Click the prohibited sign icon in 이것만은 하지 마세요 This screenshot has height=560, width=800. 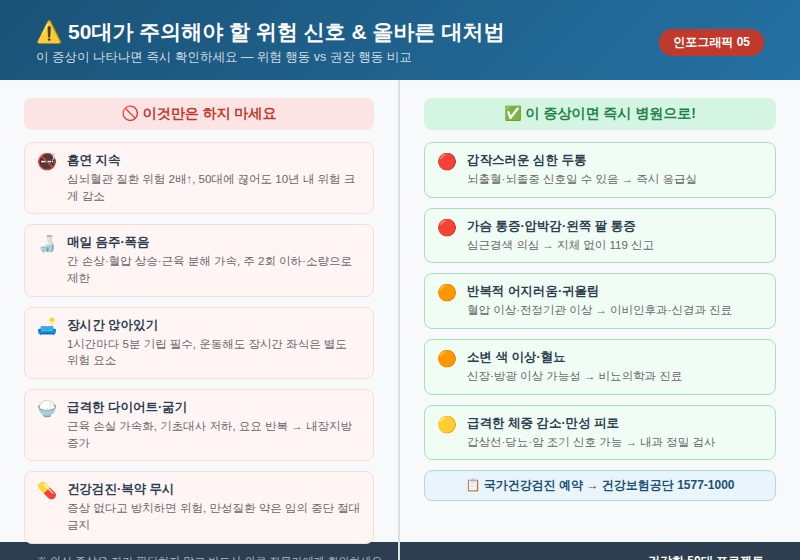point(130,113)
